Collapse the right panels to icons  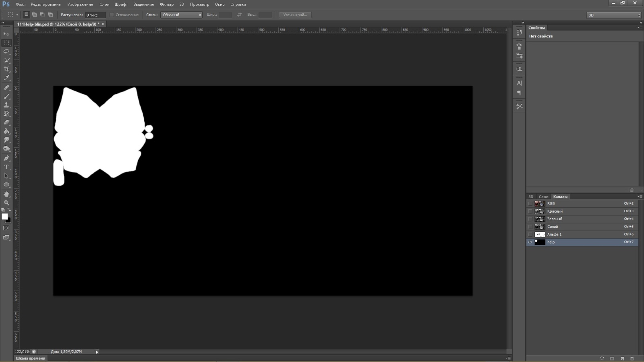pos(640,23)
